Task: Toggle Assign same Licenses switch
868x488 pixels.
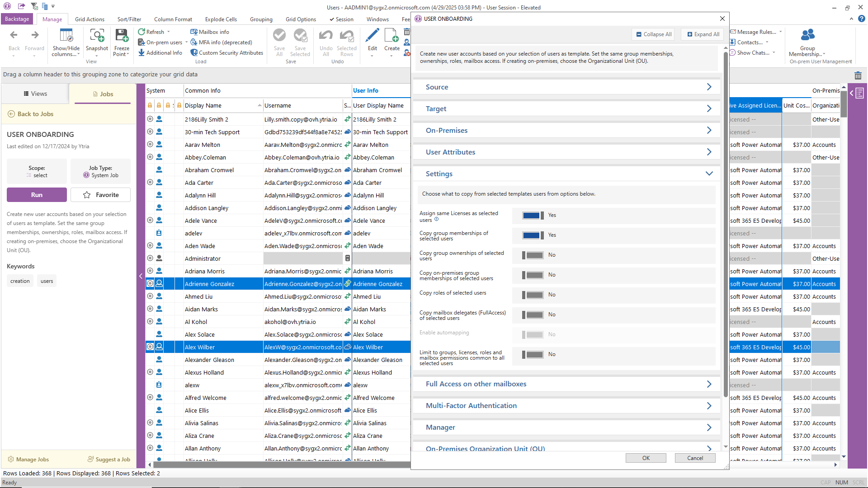Action: [533, 216]
